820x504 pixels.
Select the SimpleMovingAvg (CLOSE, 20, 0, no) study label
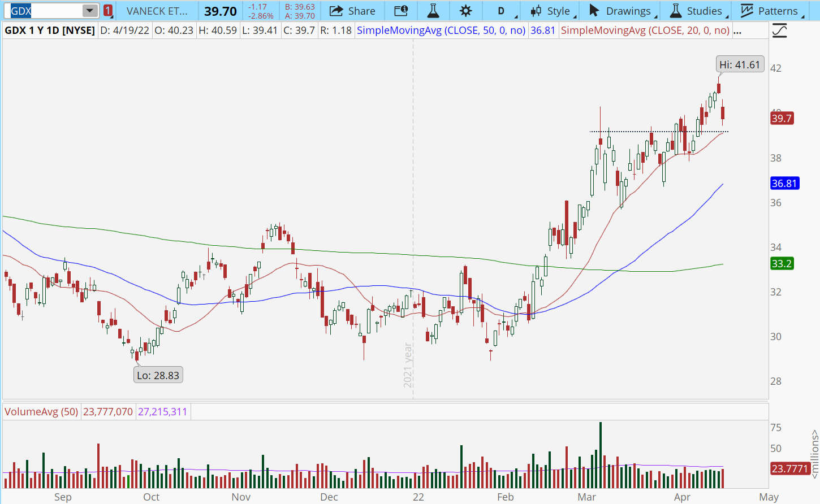(x=645, y=31)
